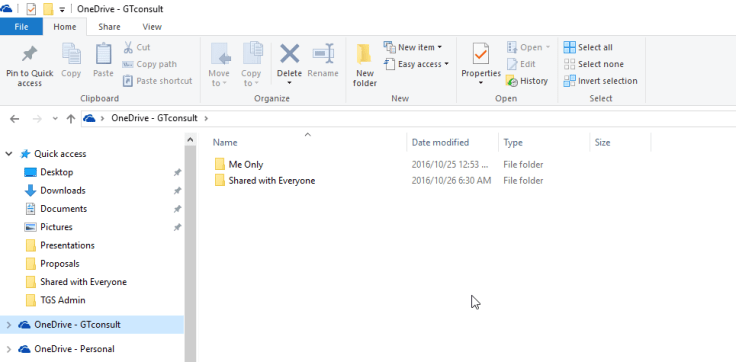Switch to the Share ribbon tab

[109, 27]
